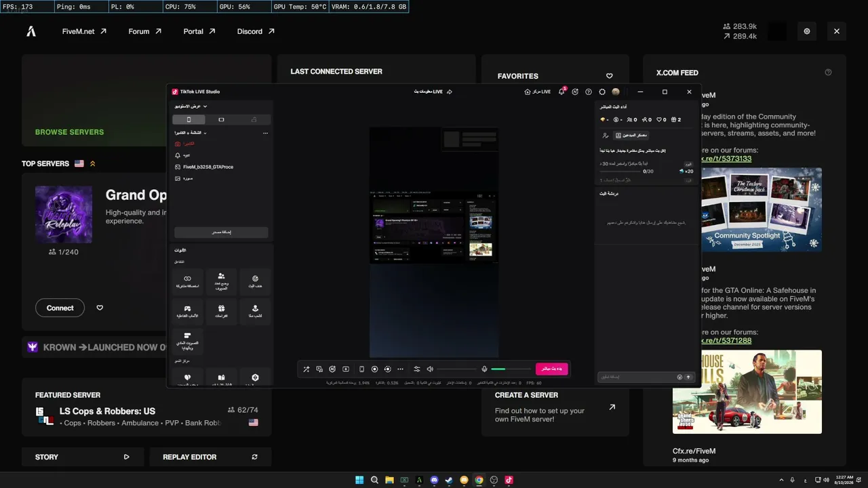
Task: Open the guest box tool tile with people icon
Action: 221,281
